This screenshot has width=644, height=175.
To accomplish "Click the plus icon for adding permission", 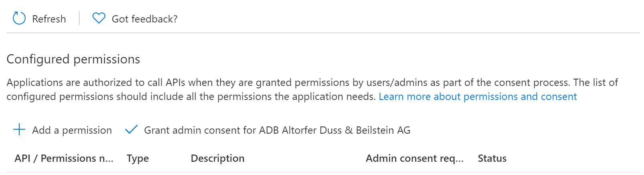I will coord(19,130).
